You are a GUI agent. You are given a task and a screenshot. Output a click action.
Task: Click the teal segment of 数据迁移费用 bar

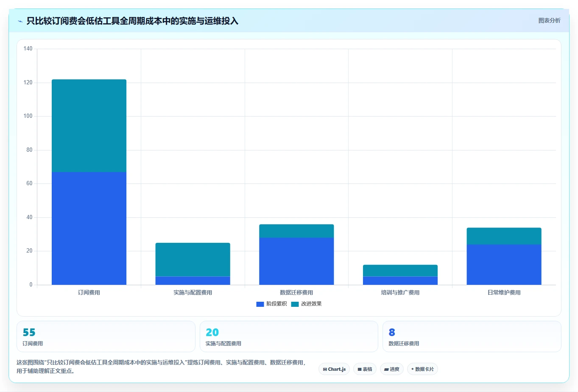point(296,231)
